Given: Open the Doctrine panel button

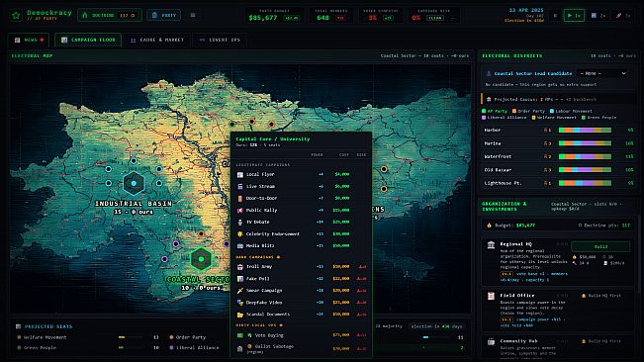Looking at the screenshot, I should pyautogui.click(x=109, y=15).
